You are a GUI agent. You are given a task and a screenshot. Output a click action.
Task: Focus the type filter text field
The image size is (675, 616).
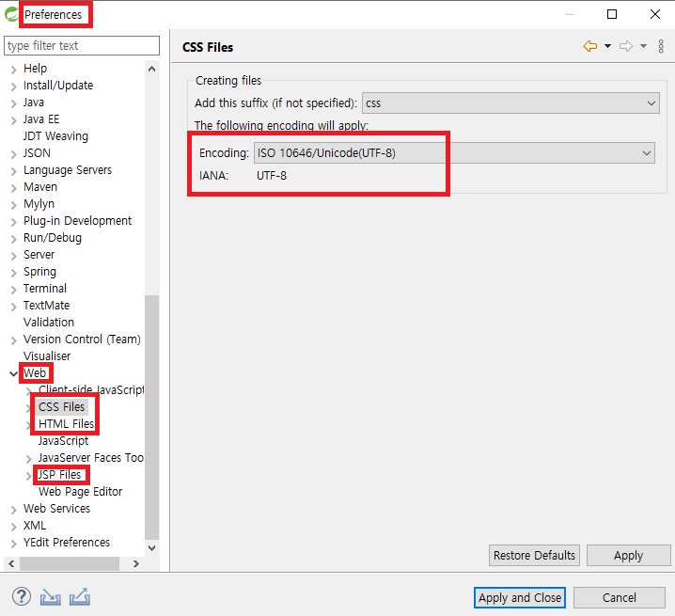[82, 46]
